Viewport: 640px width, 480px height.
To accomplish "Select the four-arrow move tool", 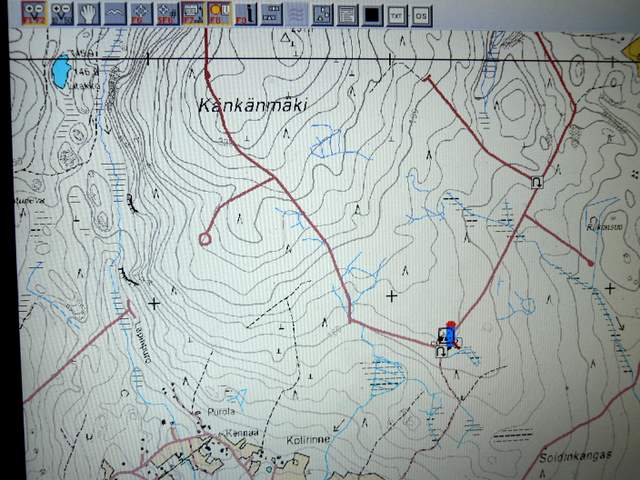I will click(141, 13).
